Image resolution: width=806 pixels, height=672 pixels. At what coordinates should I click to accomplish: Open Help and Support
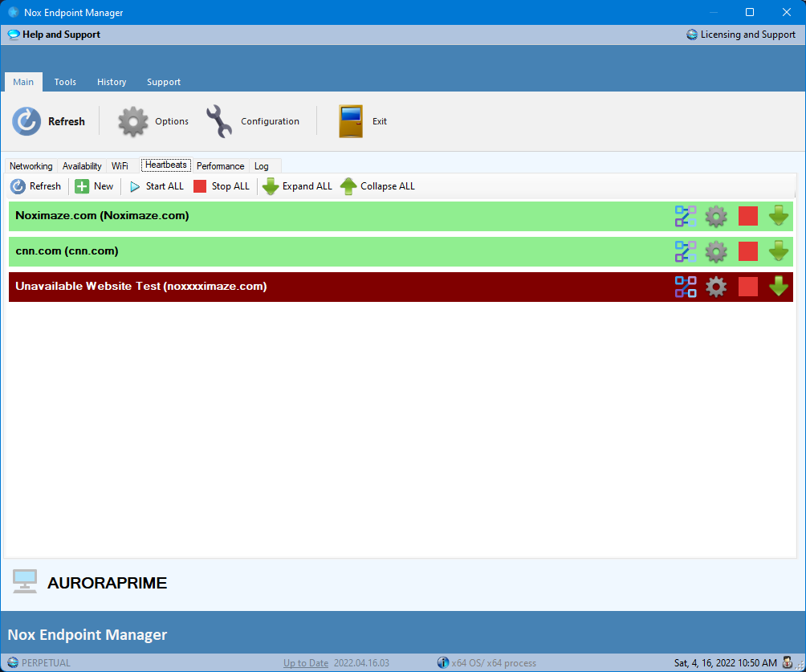coord(54,35)
